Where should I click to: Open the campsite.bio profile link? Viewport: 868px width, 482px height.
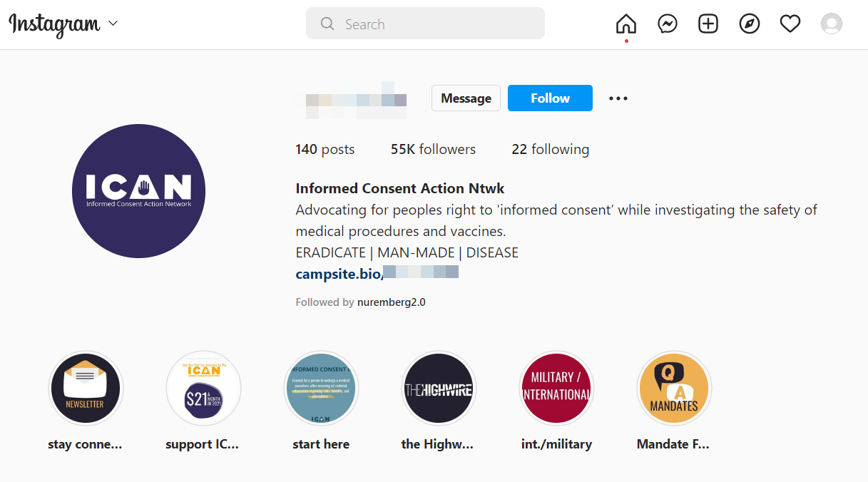coord(377,273)
